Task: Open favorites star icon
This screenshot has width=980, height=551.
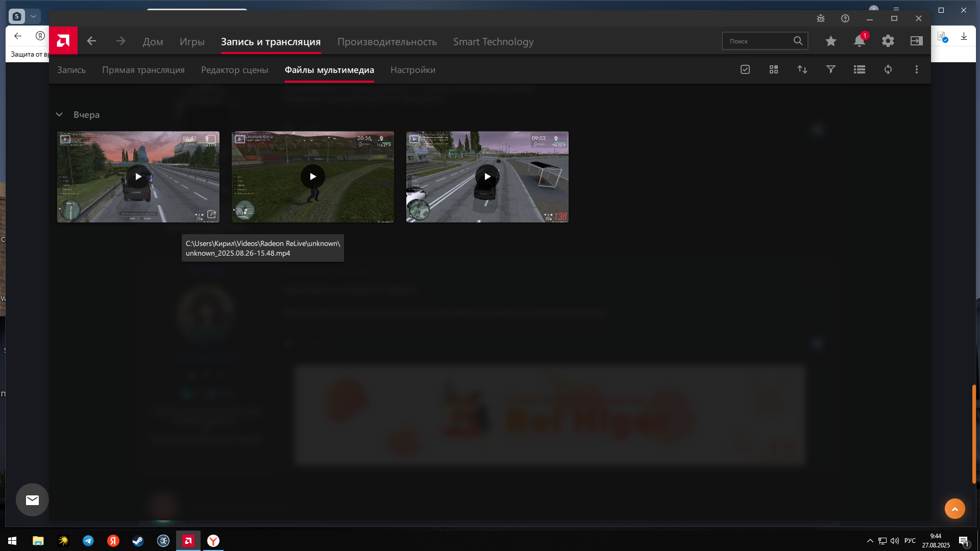Action: pyautogui.click(x=831, y=41)
